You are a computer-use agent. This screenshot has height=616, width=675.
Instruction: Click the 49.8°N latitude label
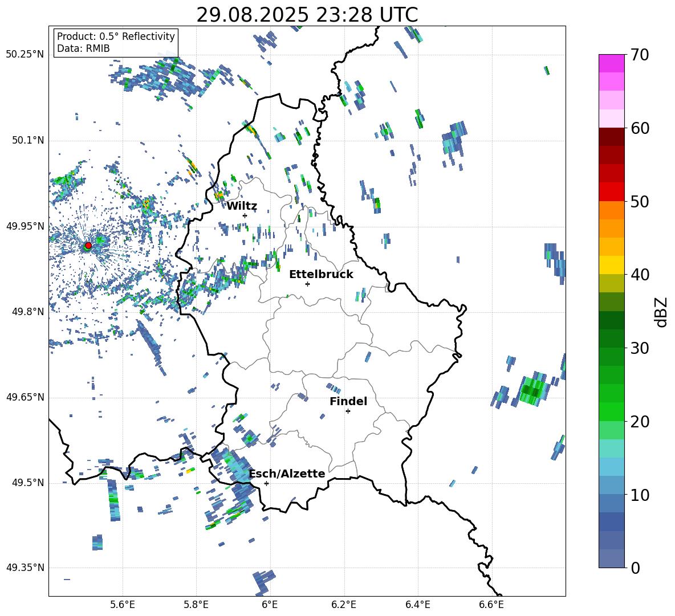28,312
